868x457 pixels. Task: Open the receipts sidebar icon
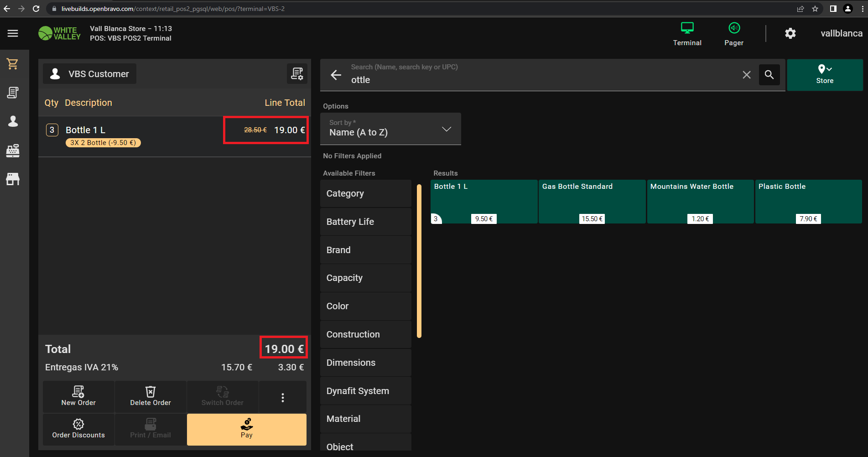[x=13, y=93]
